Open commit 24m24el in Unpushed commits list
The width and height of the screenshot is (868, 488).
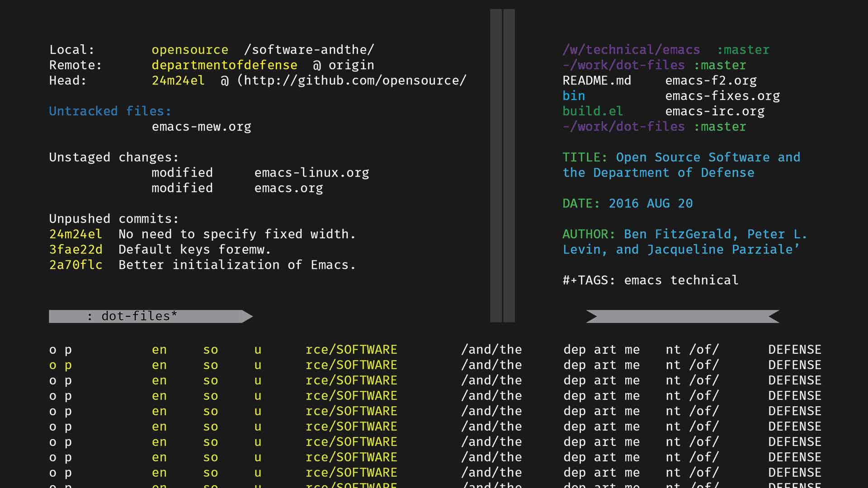click(202, 234)
